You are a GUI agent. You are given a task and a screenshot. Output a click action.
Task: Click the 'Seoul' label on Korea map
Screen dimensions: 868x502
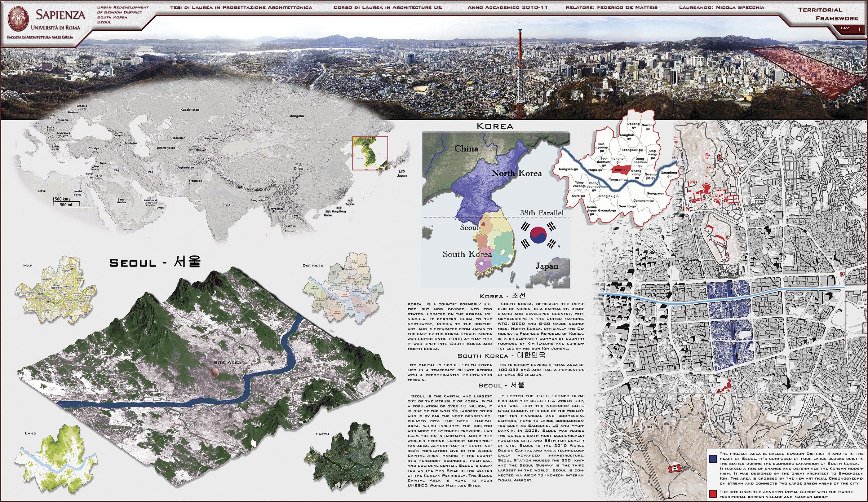(x=469, y=227)
